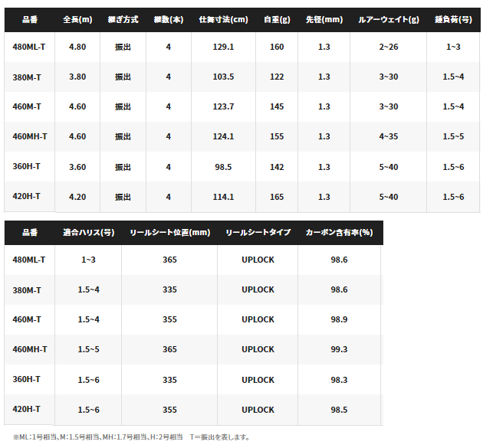Click the 98.9 carbon content value

pos(339,319)
